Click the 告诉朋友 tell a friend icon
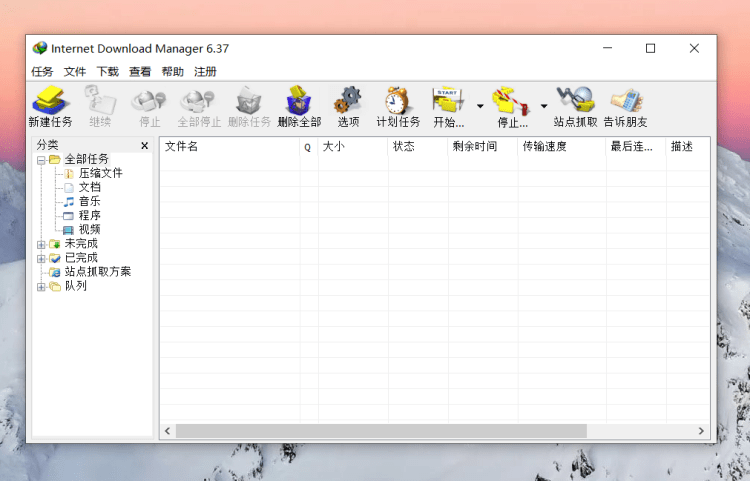750x481 pixels. point(626,100)
